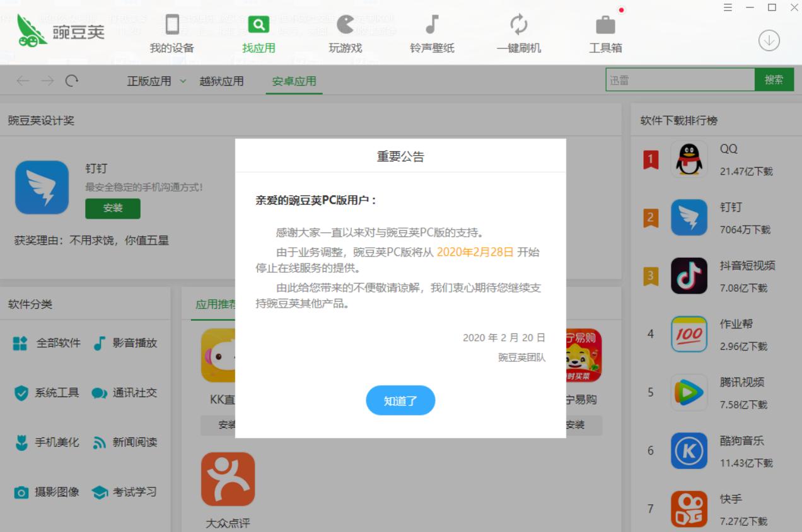Click 搜索 to search for 迅雷
Viewport: 802px width, 532px height.
(x=775, y=81)
